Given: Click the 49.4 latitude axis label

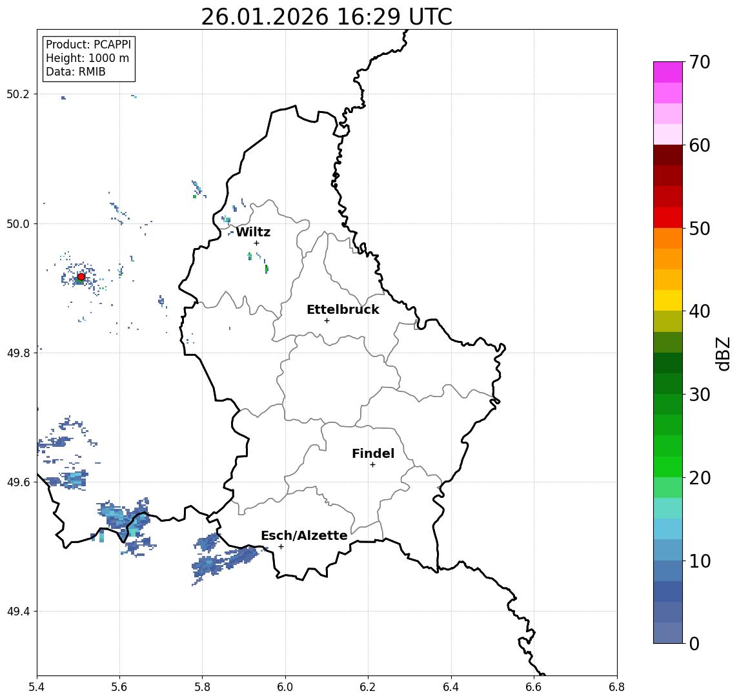Looking at the screenshot, I should pyautogui.click(x=17, y=612).
